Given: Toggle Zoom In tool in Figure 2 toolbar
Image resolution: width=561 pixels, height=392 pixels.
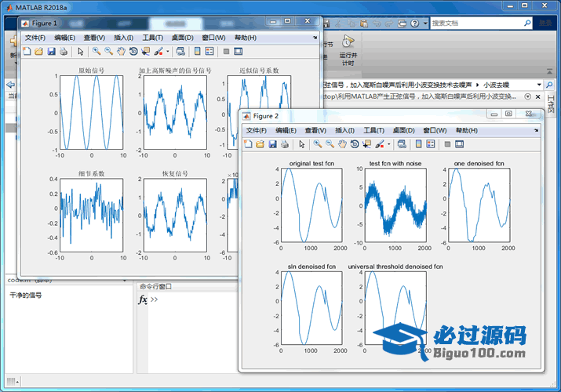Looking at the screenshot, I should tap(317, 144).
